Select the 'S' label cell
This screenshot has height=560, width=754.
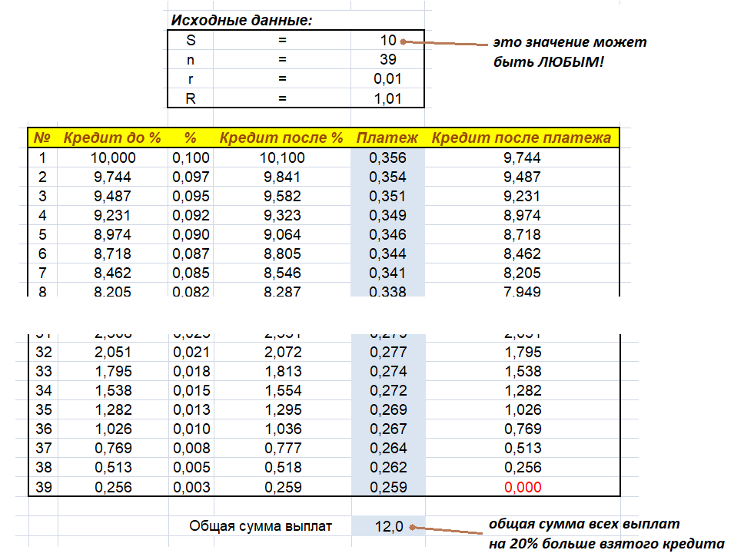(191, 41)
